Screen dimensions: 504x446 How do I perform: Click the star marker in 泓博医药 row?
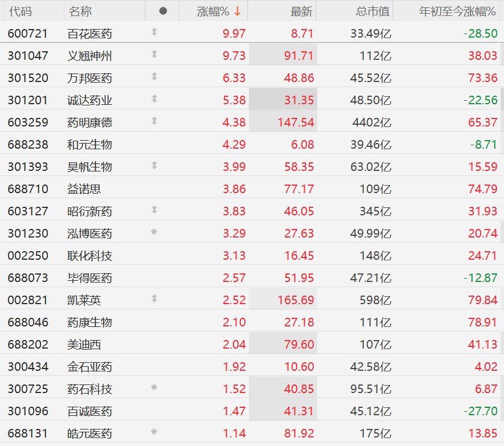click(154, 231)
